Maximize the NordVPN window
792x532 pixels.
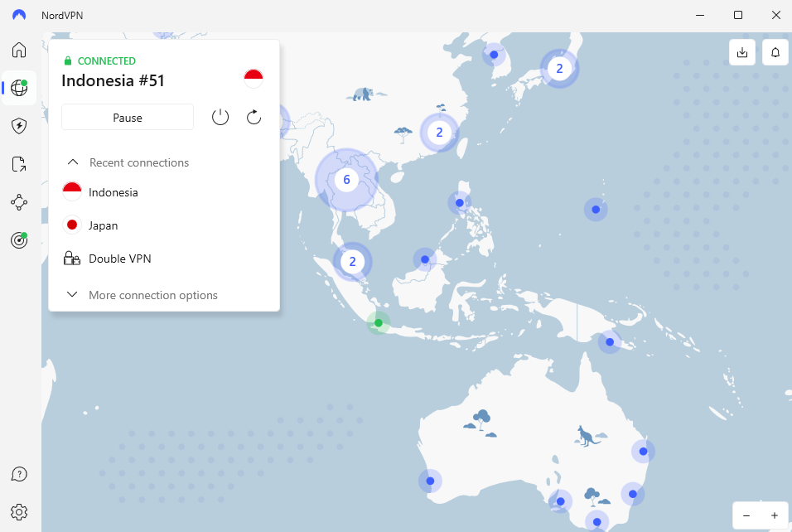tap(738, 15)
